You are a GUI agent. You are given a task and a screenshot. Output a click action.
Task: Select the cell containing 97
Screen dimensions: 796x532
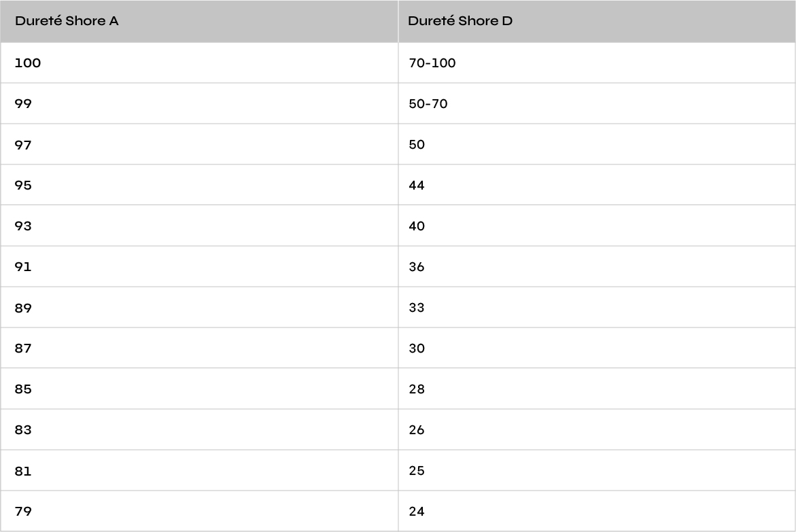199,144
